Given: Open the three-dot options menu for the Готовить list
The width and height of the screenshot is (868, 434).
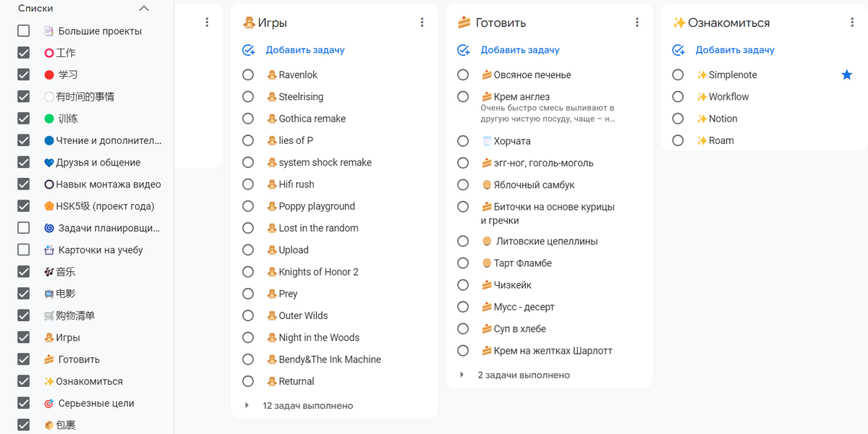Looking at the screenshot, I should [x=637, y=22].
